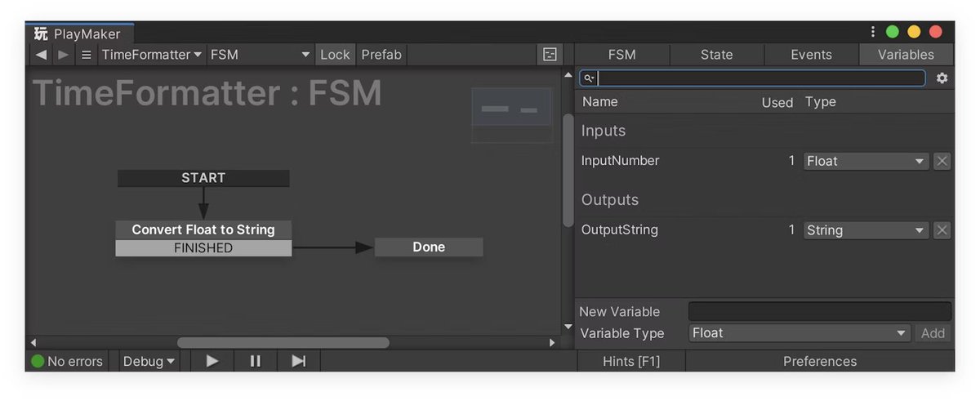Click the New Variable name field

(820, 311)
